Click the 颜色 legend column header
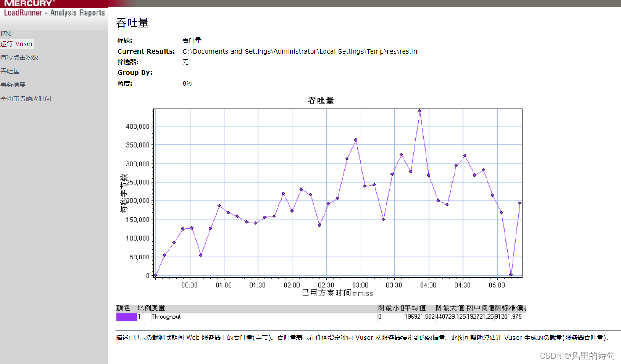This screenshot has height=364, width=621. coord(123,309)
